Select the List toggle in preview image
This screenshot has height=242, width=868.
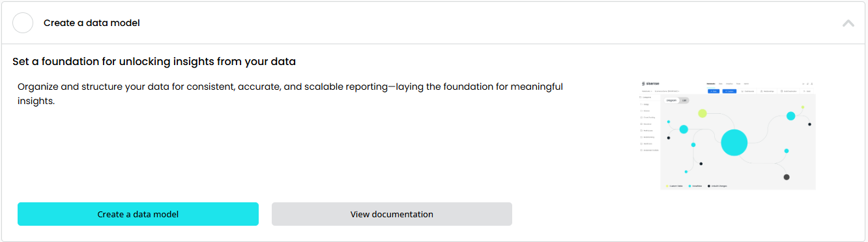[x=682, y=100]
